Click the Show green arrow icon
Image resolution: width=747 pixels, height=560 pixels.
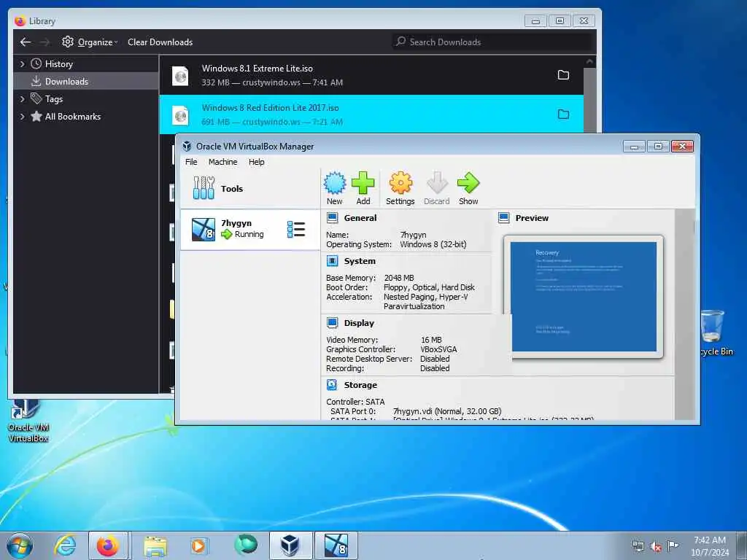[x=468, y=183]
